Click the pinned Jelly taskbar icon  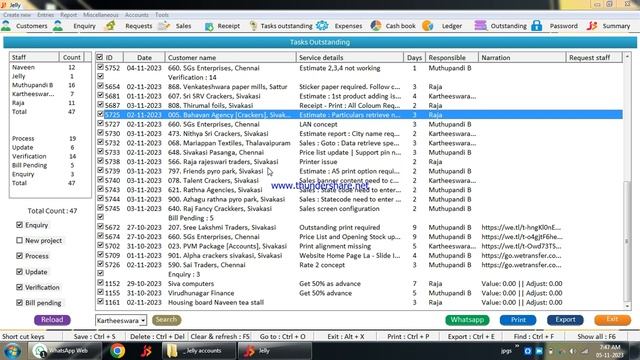pos(146,351)
